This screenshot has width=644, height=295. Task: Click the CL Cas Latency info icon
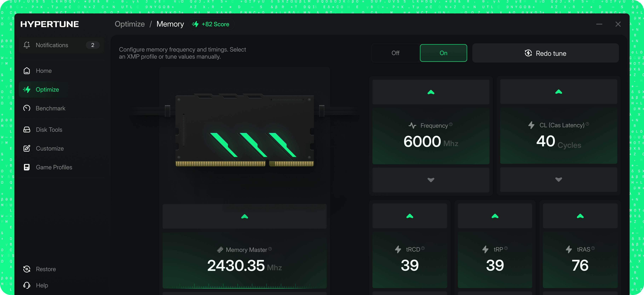(588, 124)
